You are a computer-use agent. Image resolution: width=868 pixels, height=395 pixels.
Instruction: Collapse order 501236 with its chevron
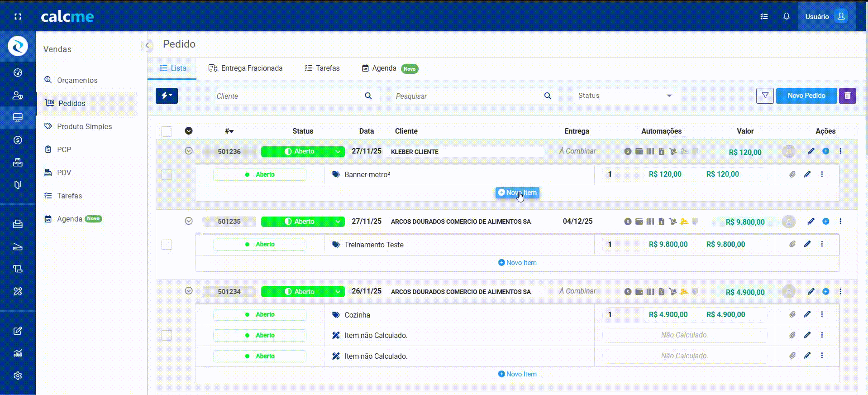tap(189, 151)
